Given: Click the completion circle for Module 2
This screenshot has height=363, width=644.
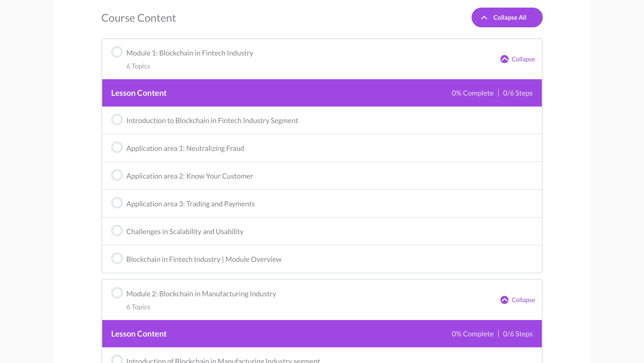Looking at the screenshot, I should tap(117, 293).
